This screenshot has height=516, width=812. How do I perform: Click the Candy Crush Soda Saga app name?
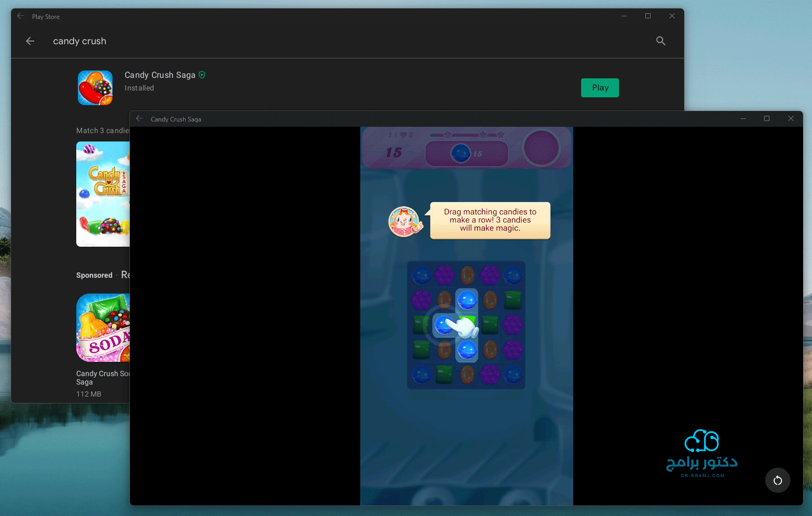(103, 378)
